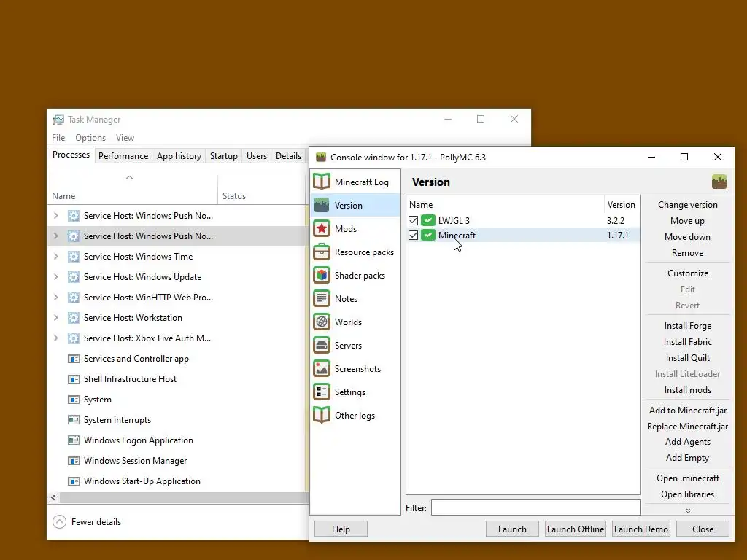This screenshot has width=747, height=560.
Task: Click Services and Controller app icon
Action: [x=74, y=359]
